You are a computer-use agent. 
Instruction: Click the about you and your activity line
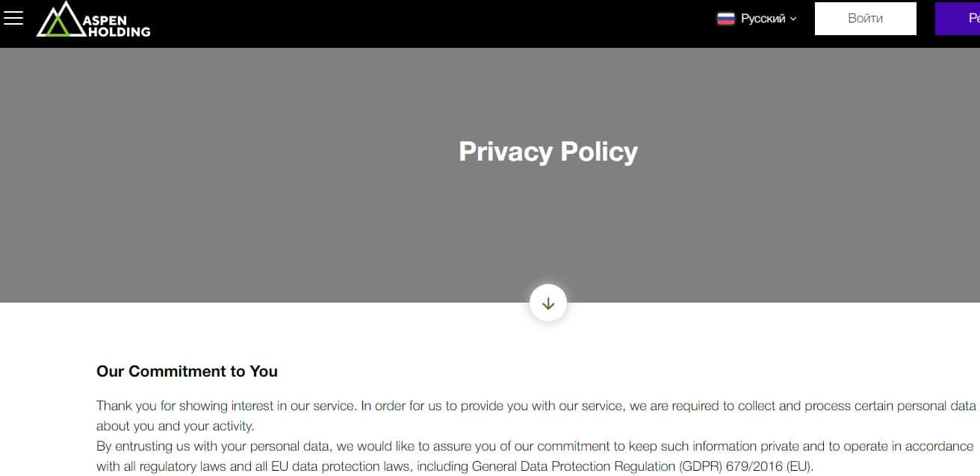pos(175,426)
